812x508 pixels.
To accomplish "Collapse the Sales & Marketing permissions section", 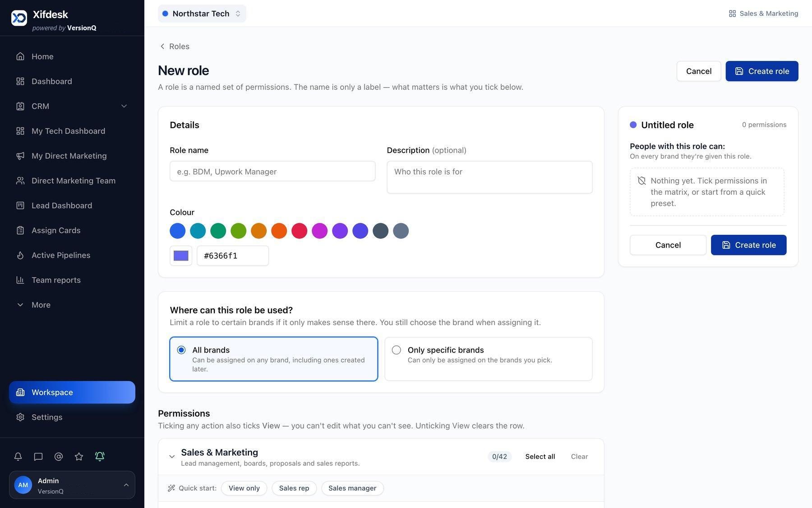I will click(x=172, y=457).
